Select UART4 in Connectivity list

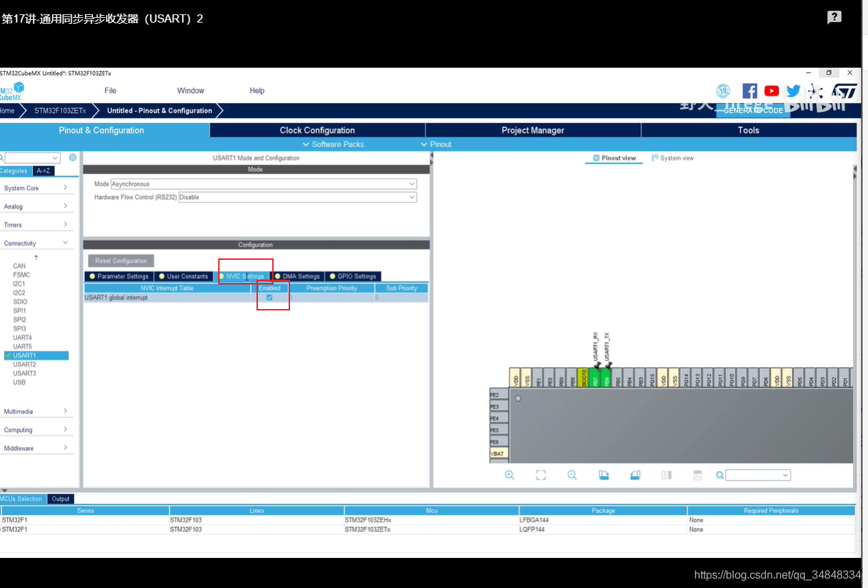click(x=23, y=338)
